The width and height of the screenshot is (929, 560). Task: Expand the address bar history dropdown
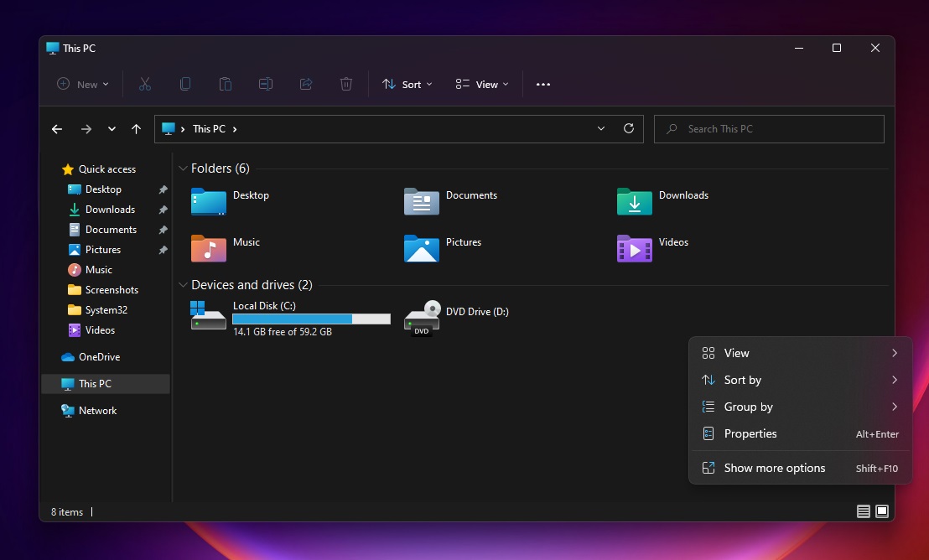[x=601, y=128]
